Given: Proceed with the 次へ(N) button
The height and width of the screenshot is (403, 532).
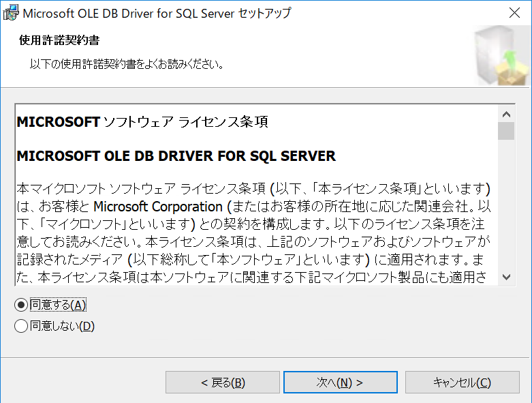Looking at the screenshot, I should tap(340, 383).
